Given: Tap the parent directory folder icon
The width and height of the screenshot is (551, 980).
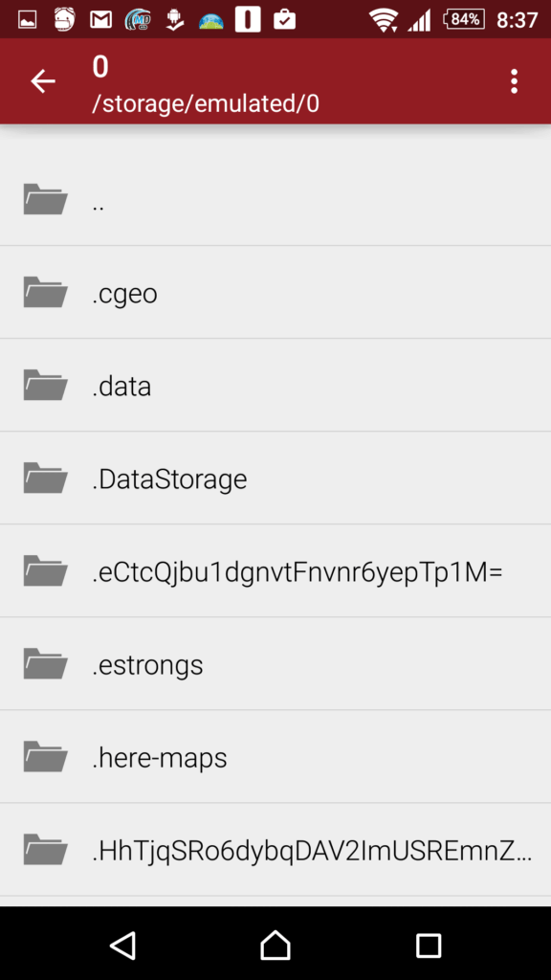Looking at the screenshot, I should [46, 199].
